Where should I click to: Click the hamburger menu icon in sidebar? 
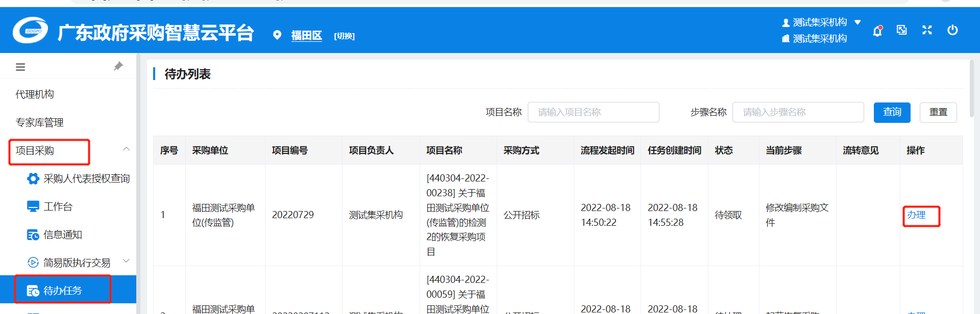pos(20,67)
